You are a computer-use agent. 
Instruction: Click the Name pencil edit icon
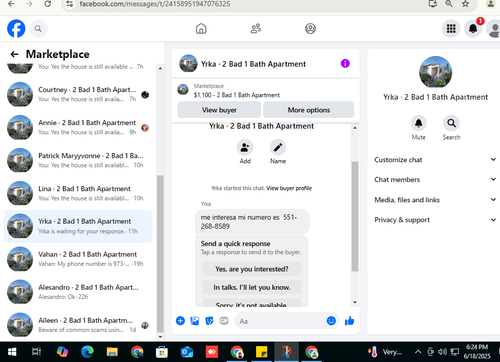click(278, 147)
